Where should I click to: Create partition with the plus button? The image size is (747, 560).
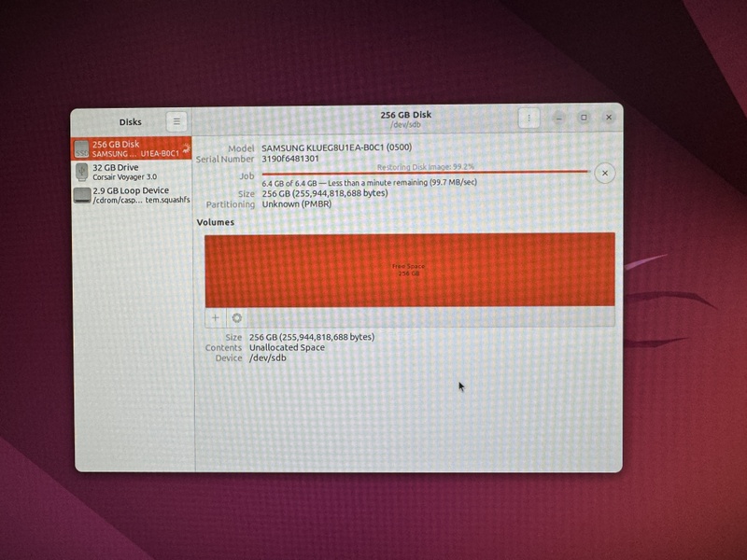(216, 317)
